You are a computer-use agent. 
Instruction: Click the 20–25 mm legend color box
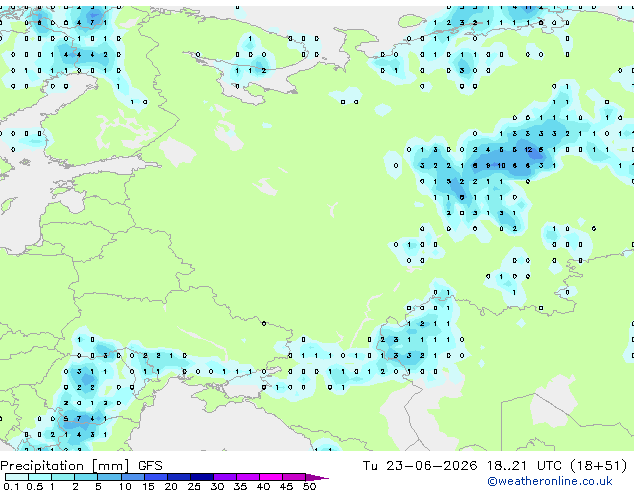179,477
